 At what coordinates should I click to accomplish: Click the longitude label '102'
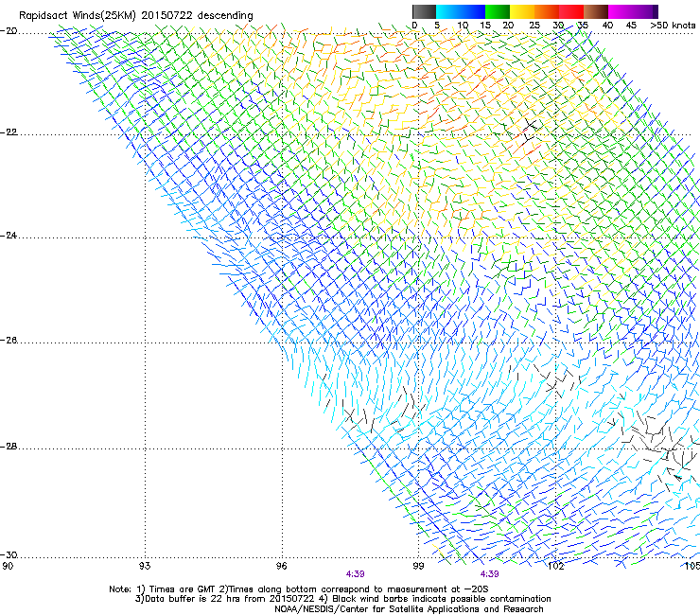(x=556, y=566)
